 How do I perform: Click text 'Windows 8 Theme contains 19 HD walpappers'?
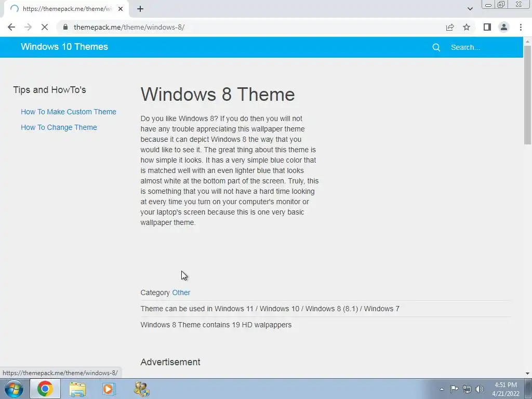click(x=216, y=325)
